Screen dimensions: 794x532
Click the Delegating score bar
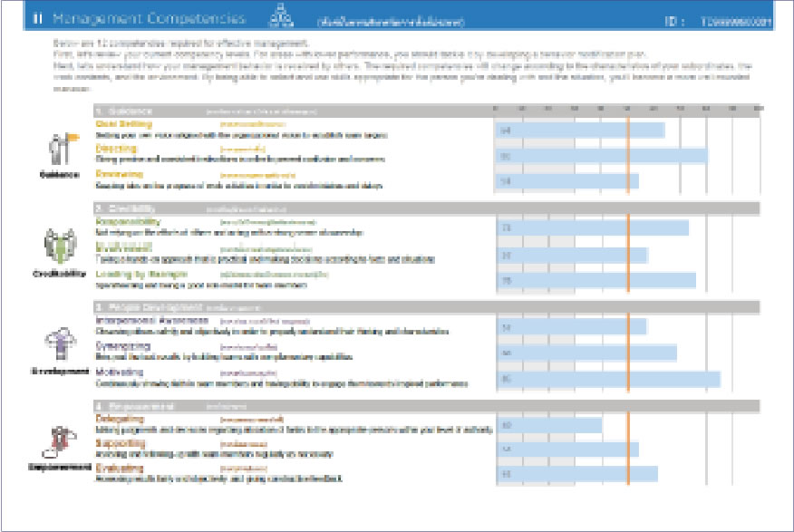(548, 425)
